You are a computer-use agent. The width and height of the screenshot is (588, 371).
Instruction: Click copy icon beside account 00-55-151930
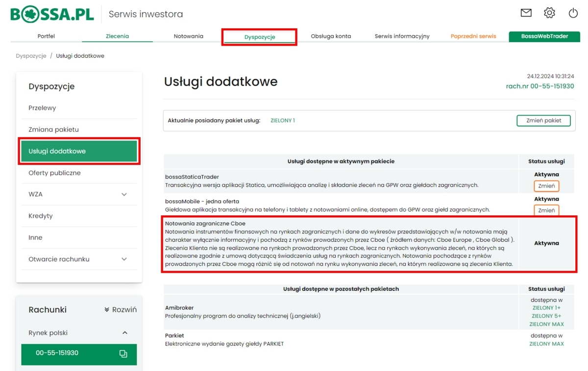(123, 354)
